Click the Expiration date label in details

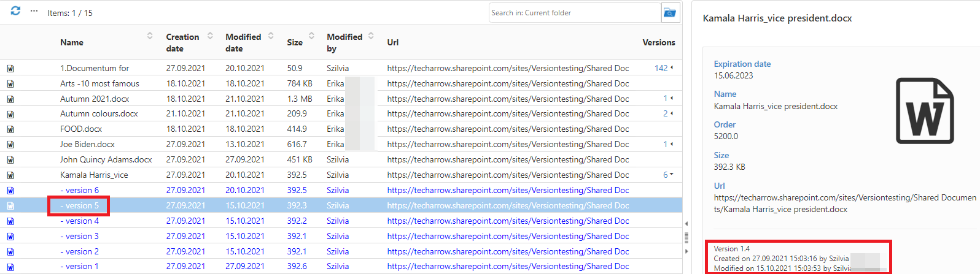point(742,64)
